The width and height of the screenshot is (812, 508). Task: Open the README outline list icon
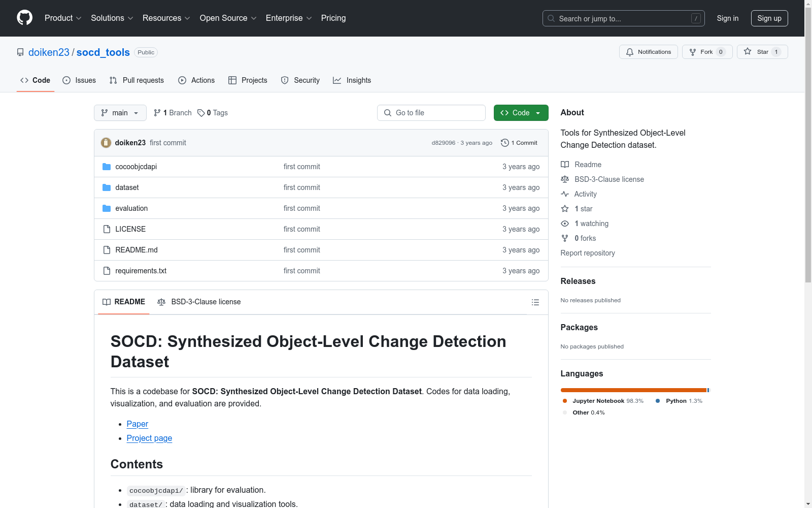coord(535,302)
